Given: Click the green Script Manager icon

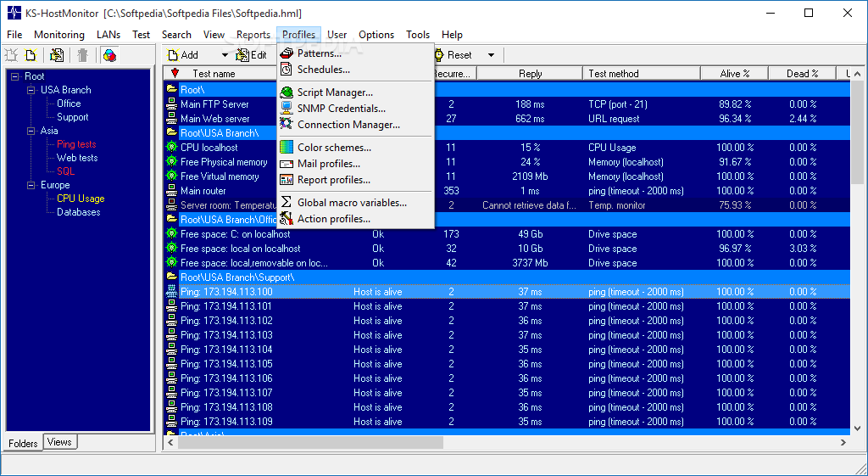Looking at the screenshot, I should tap(287, 92).
